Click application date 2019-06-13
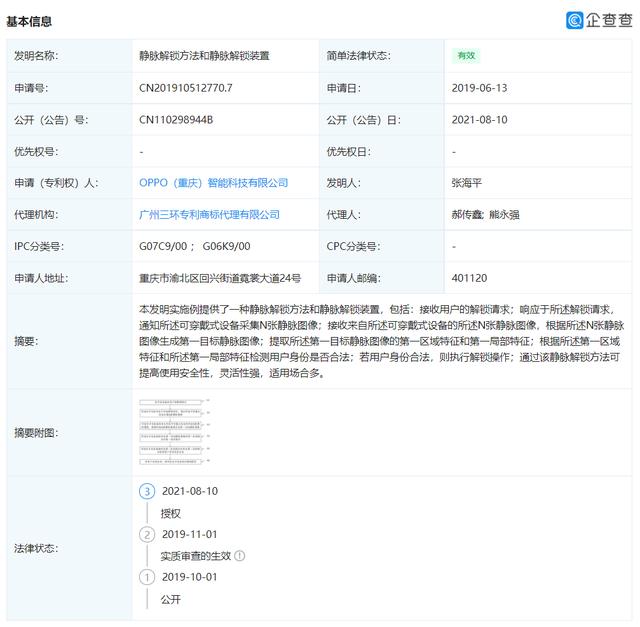Screen dimensions: 640x627 click(479, 88)
